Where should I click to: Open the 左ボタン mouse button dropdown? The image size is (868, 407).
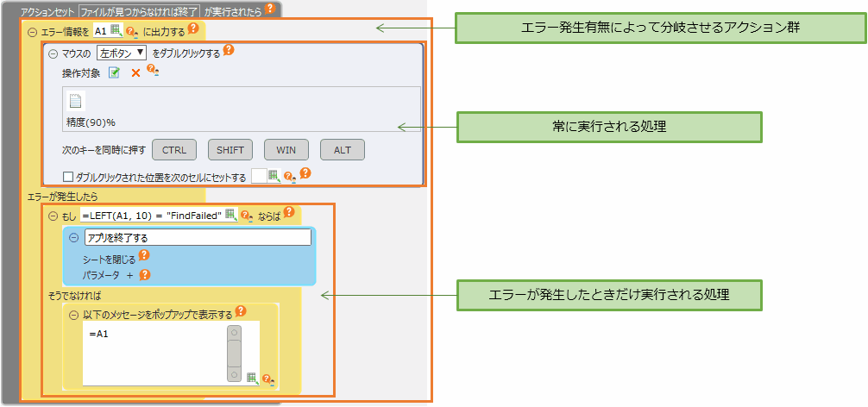(x=121, y=53)
